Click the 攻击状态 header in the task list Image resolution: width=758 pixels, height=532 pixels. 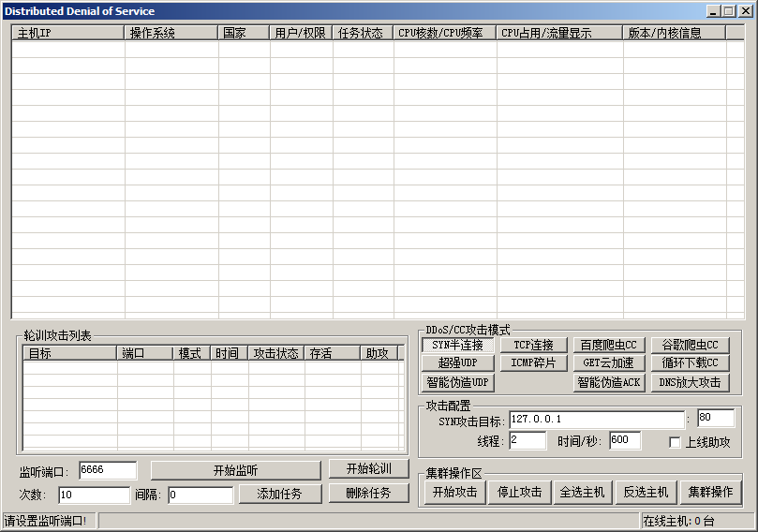coord(275,354)
